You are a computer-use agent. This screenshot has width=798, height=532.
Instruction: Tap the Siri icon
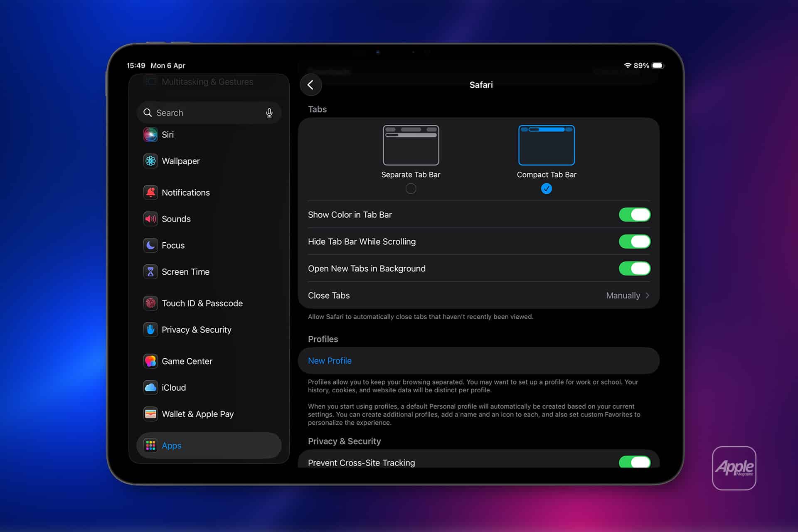tap(150, 135)
